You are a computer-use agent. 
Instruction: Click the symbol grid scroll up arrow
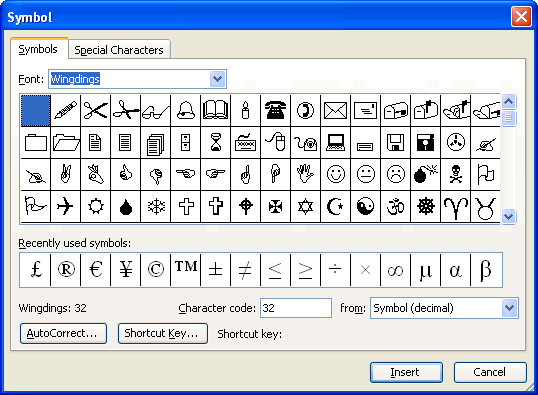(508, 102)
